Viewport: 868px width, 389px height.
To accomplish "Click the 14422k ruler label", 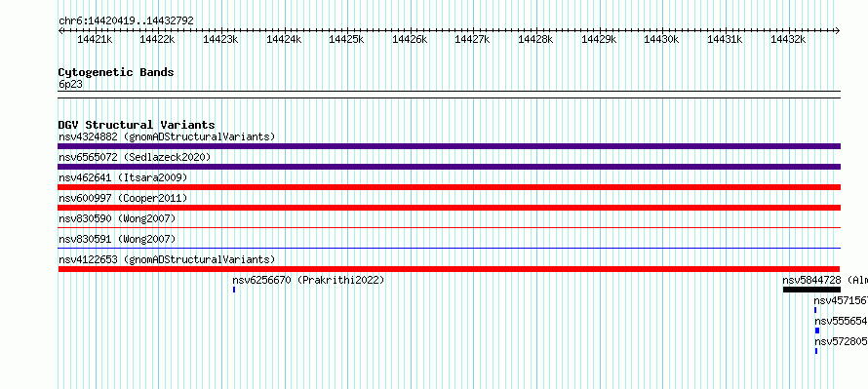I will 158,39.
